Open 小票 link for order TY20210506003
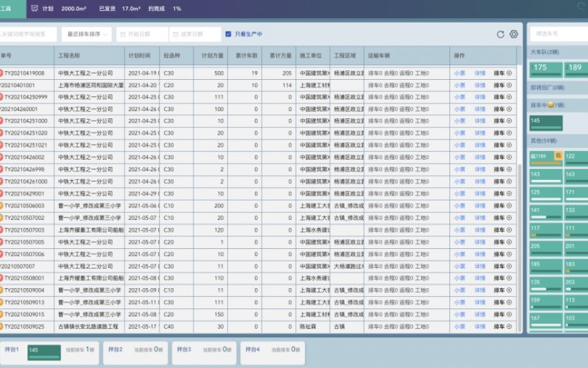588x368 pixels. 459,205
